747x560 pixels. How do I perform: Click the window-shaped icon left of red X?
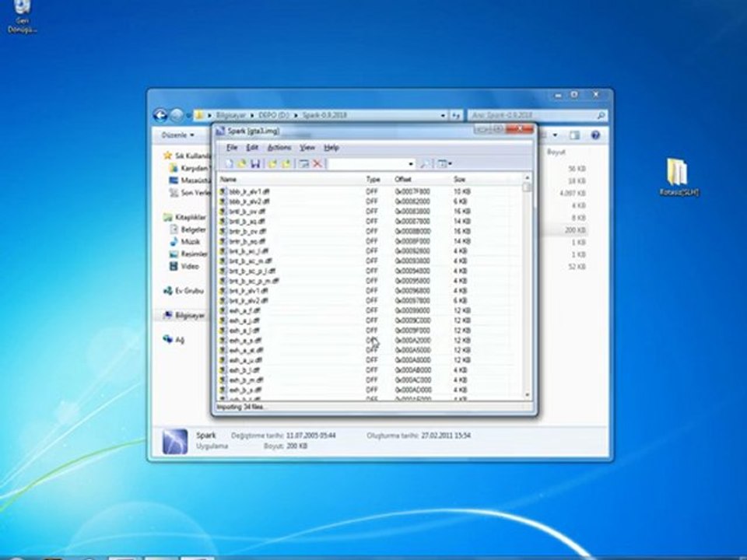303,164
